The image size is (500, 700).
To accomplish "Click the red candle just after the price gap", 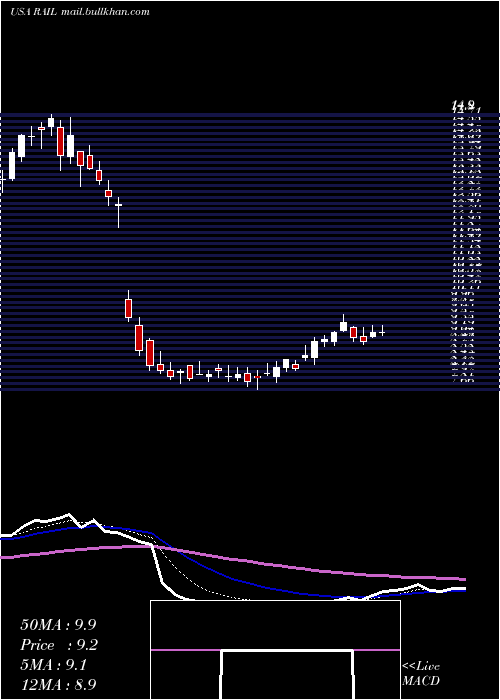I will coord(129,306).
